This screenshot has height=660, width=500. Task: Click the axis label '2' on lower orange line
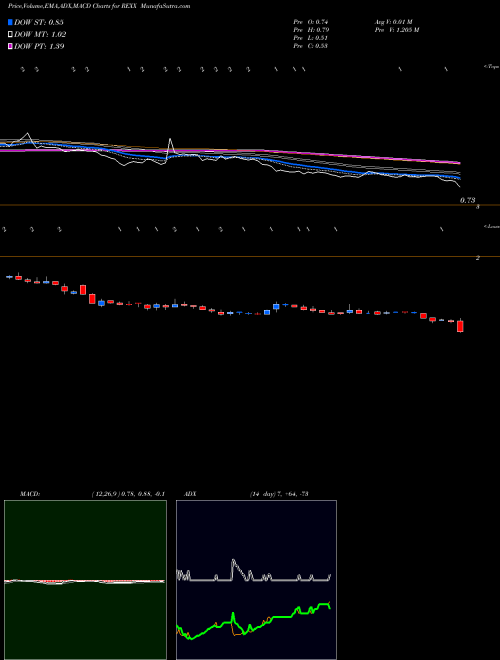point(478,258)
